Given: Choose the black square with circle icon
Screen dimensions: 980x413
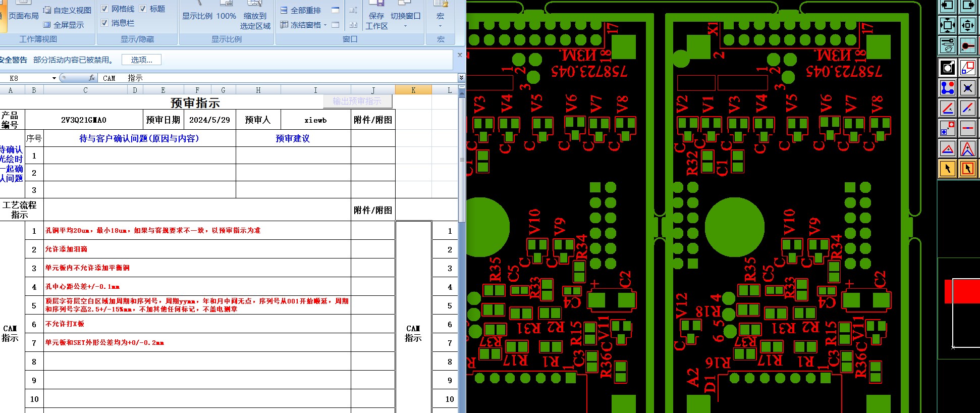Looking at the screenshot, I should (x=948, y=68).
